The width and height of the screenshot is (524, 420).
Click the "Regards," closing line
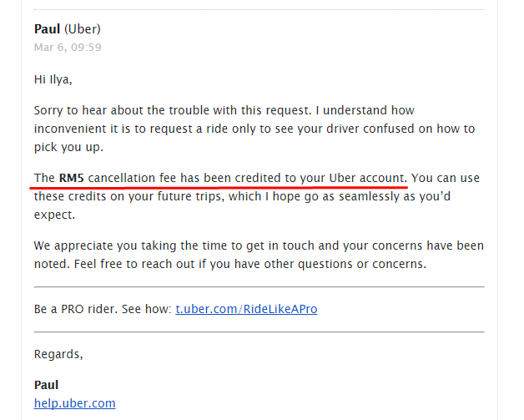[x=58, y=354]
